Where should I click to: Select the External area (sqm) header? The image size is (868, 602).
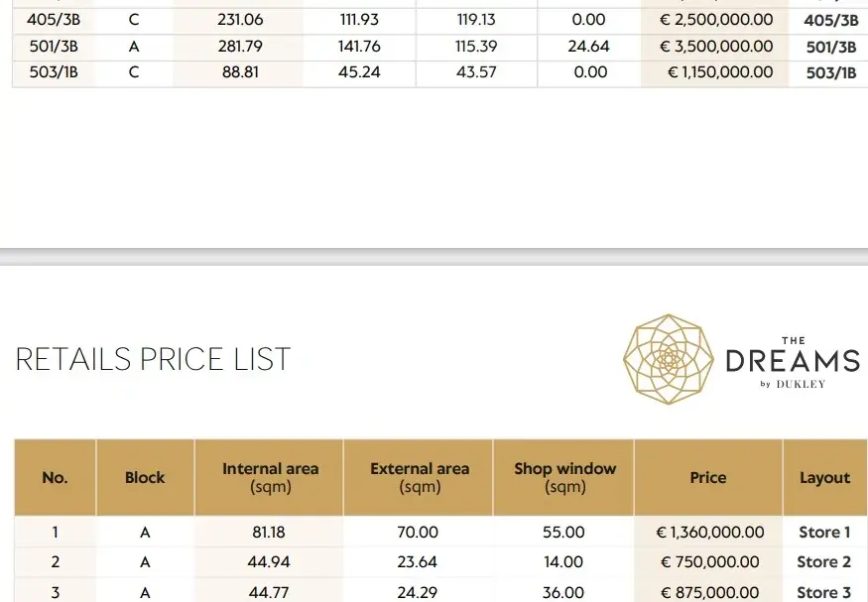click(x=420, y=477)
